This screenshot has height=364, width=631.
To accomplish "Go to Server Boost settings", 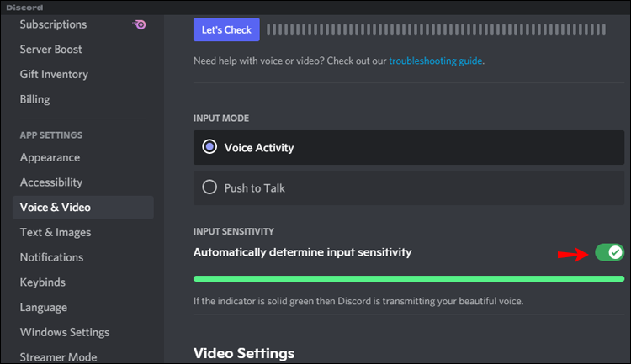I will (x=51, y=50).
